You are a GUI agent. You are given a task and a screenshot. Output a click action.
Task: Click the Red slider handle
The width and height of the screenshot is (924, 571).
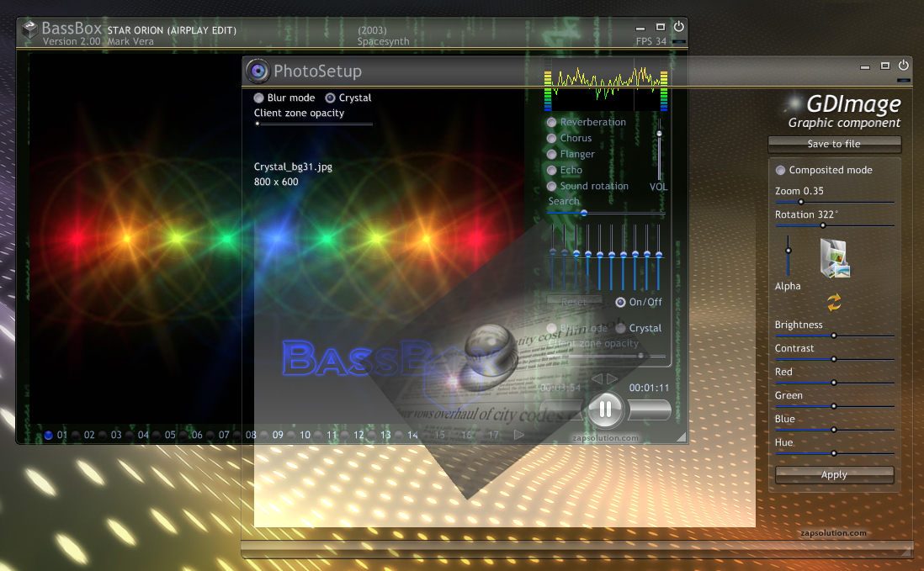[x=834, y=383]
